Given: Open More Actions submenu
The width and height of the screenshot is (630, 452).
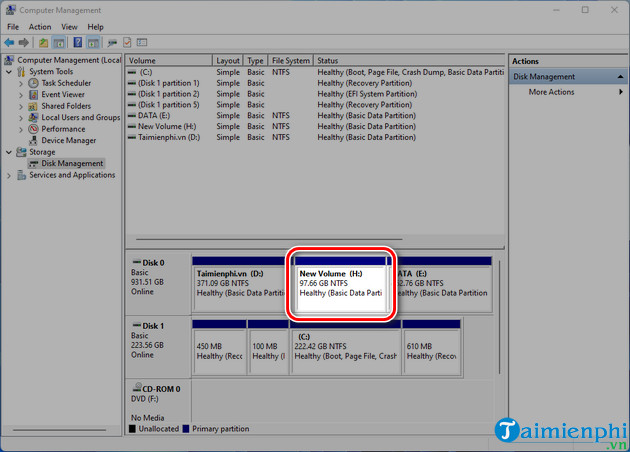Looking at the screenshot, I should point(568,92).
